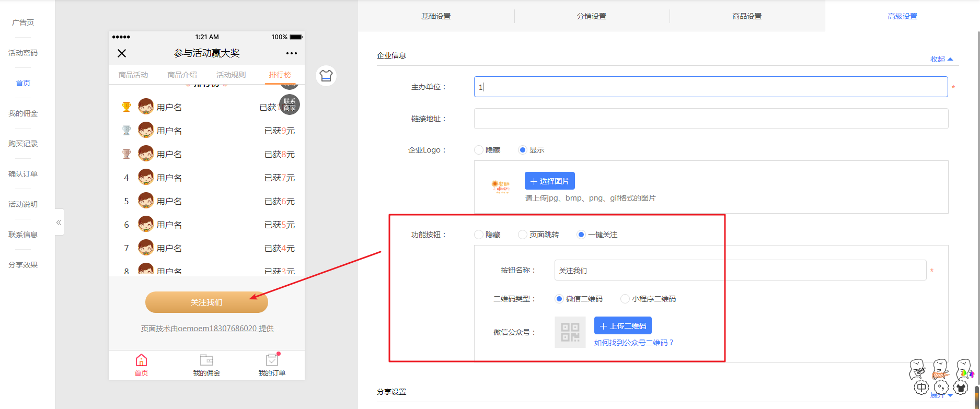Open 商品介绍 tab in phone preview
The height and width of the screenshot is (409, 980).
[x=182, y=75]
